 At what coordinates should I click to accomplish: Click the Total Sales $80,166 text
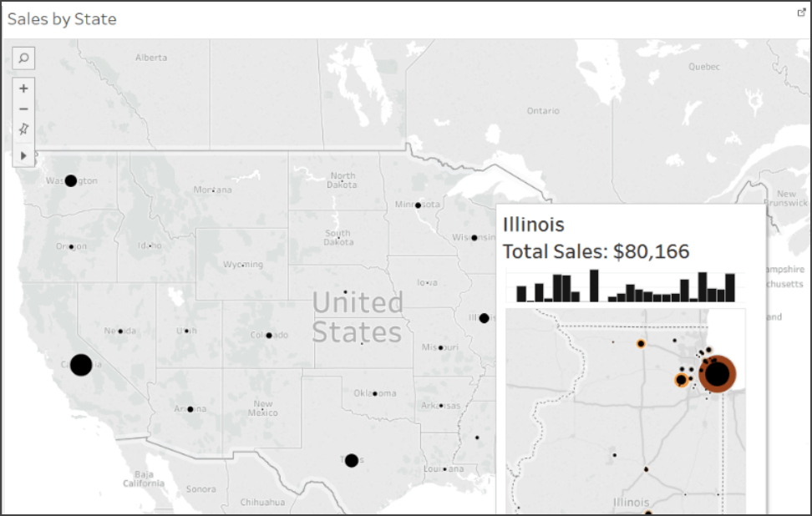596,252
